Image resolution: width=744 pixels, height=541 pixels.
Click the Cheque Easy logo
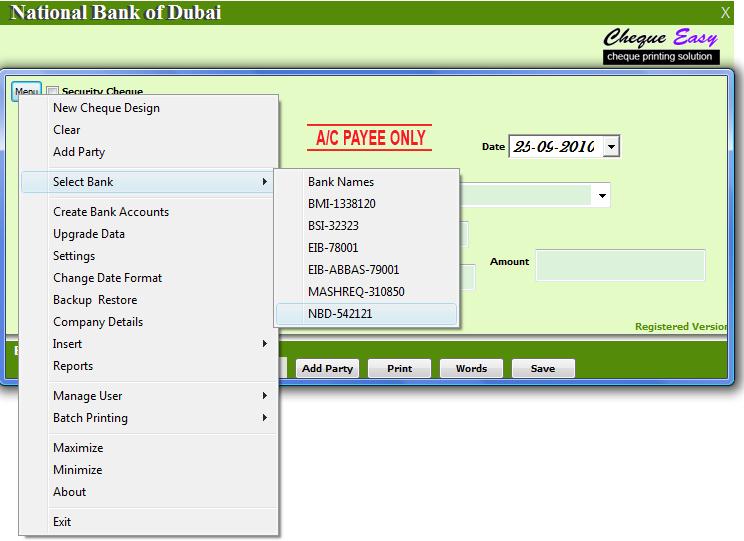[661, 45]
